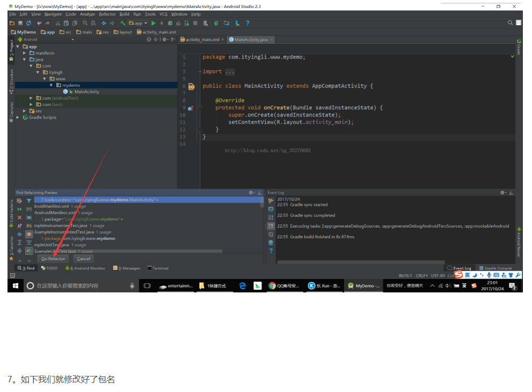The image size is (532, 392).
Task: Click the res breadcrumb in navigation bar
Action: 103,32
